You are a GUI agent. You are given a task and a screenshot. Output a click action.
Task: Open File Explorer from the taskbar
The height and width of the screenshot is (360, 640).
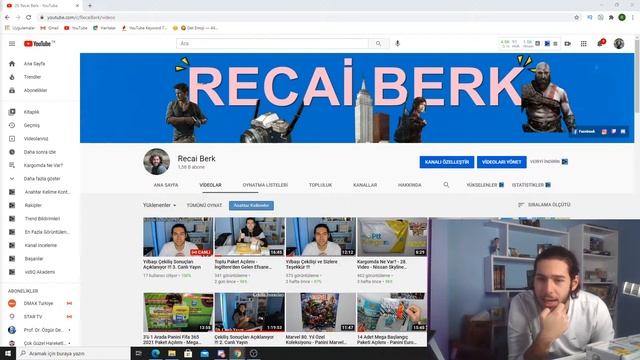[x=172, y=353]
